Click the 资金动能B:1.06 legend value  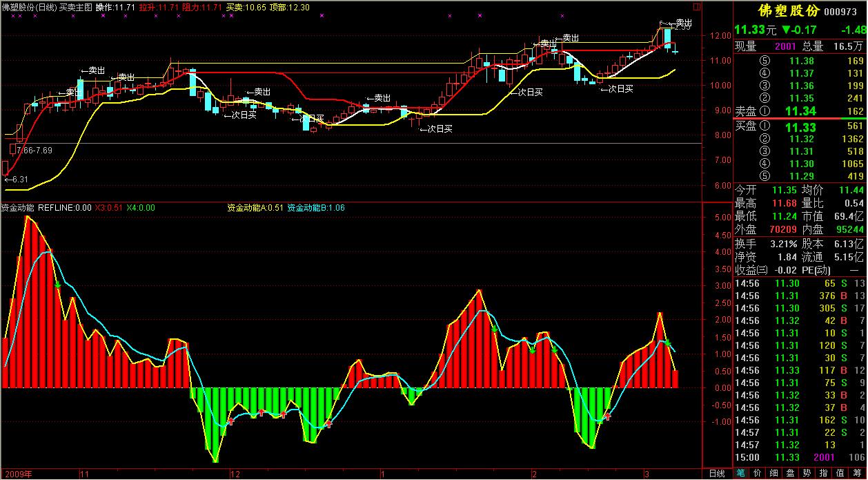point(316,207)
